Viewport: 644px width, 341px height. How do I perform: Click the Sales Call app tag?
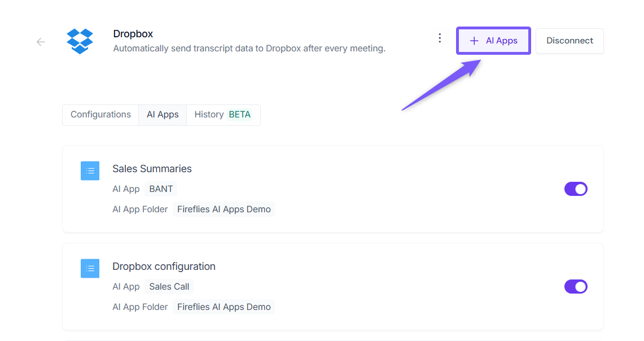169,287
